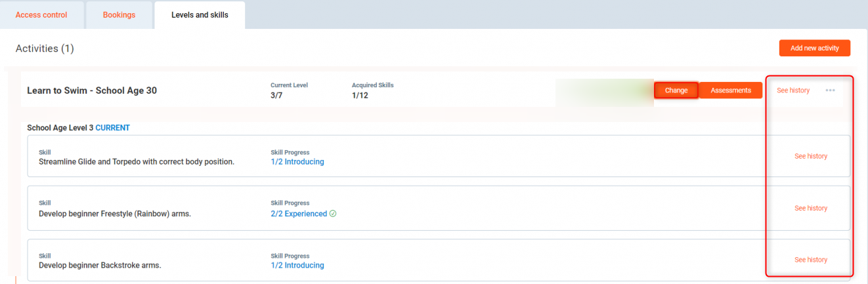
Task: Select Backstroke arms' 1/2 Introducing progress
Action: tap(297, 266)
